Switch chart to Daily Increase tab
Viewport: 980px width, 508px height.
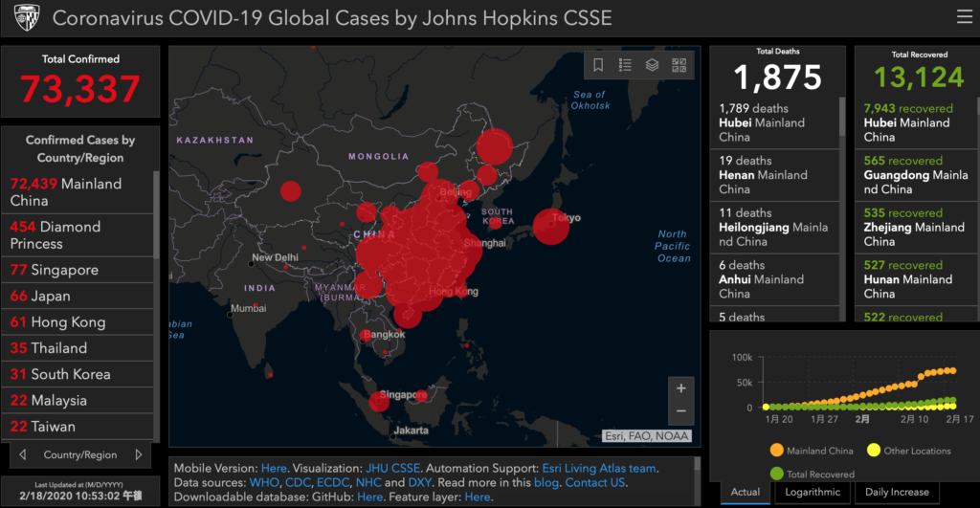897,493
